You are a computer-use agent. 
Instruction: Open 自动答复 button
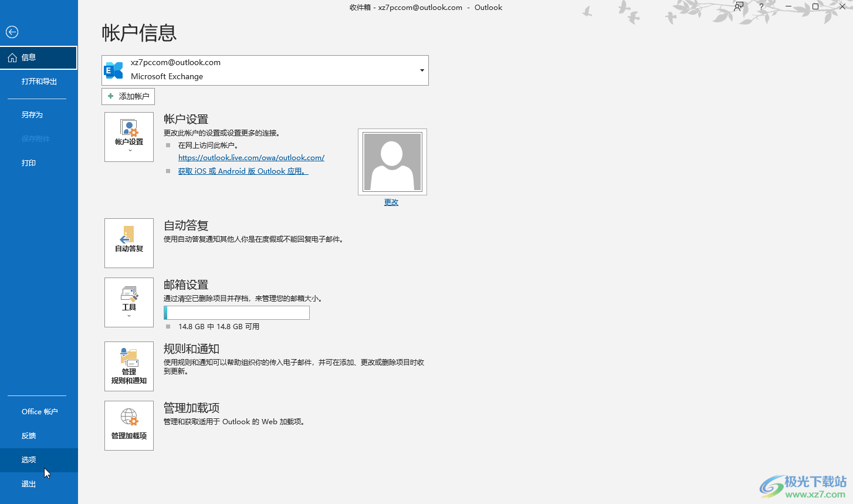coord(129,243)
